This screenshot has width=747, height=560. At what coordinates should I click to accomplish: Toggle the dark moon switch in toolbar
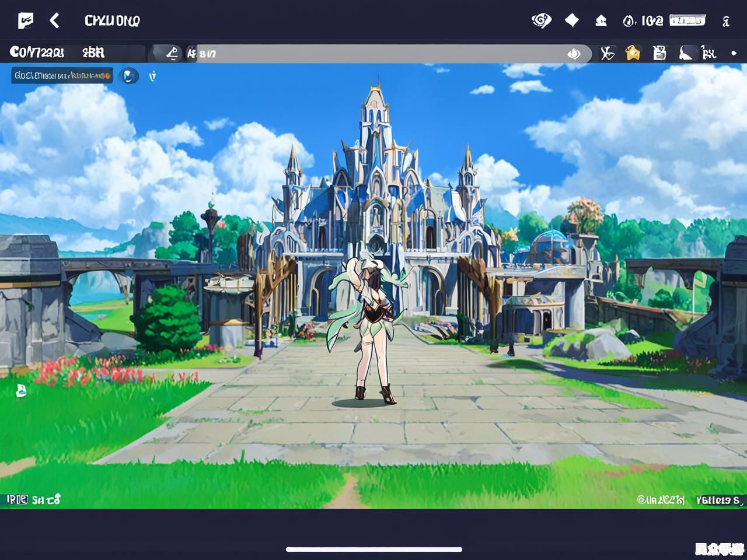pyautogui.click(x=686, y=54)
